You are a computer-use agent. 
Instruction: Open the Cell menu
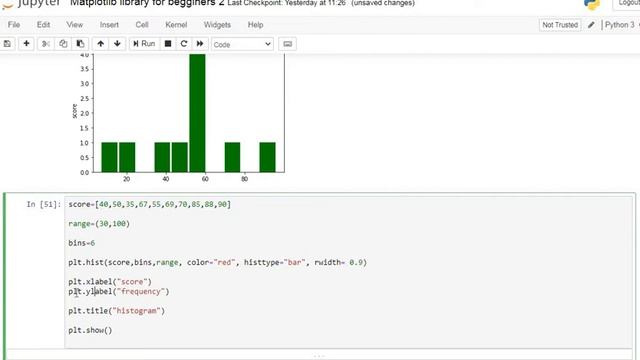point(142,25)
